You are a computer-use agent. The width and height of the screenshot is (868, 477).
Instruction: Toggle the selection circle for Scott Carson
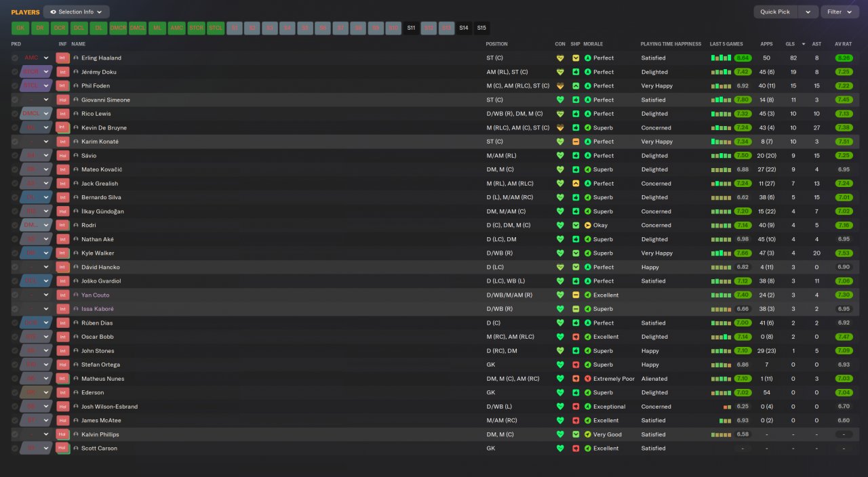(x=15, y=449)
